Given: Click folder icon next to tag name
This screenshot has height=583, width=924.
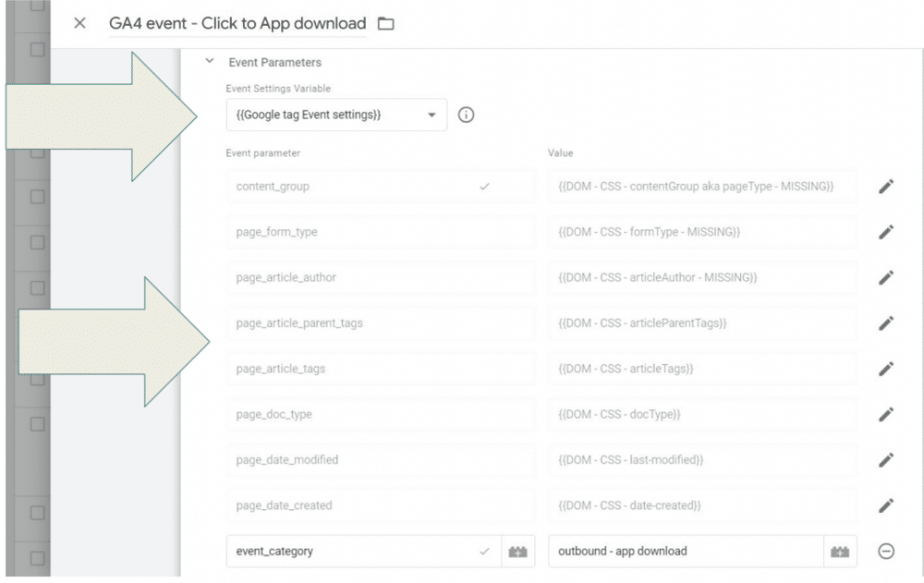Looking at the screenshot, I should [386, 24].
